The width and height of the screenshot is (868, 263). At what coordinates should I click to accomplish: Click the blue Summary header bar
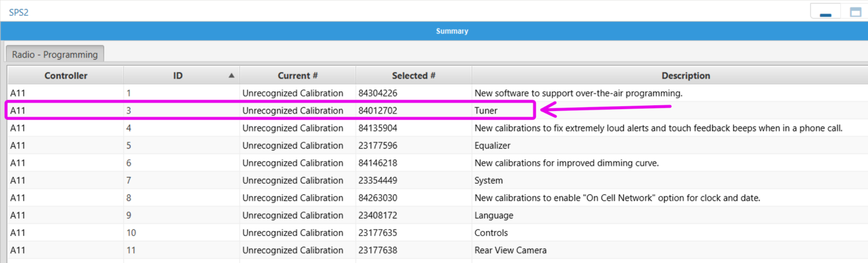434,31
